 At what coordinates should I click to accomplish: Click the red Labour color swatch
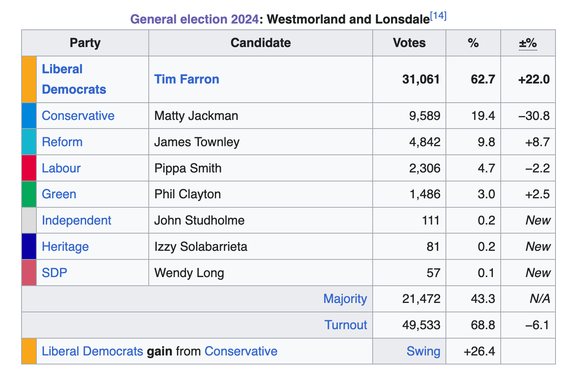29,168
